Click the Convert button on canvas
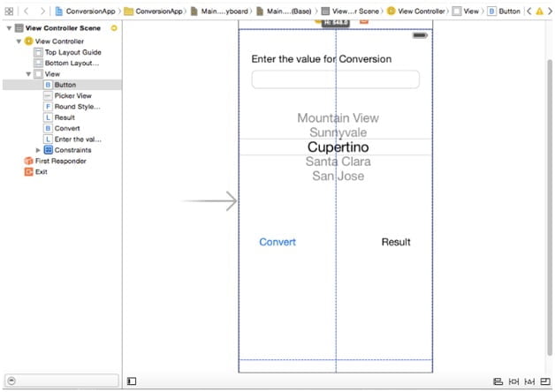 [x=277, y=242]
